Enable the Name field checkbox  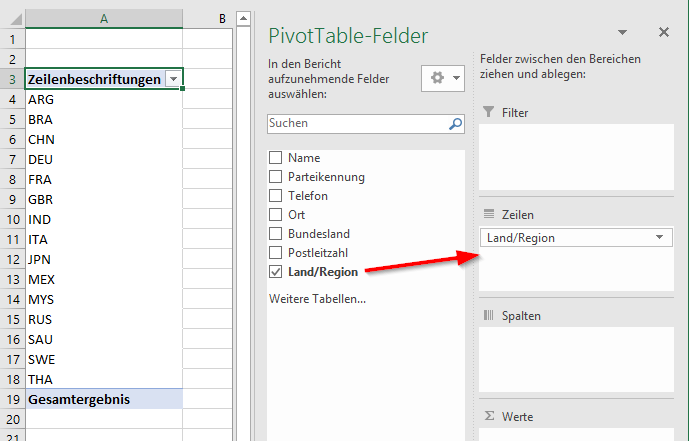pos(276,158)
